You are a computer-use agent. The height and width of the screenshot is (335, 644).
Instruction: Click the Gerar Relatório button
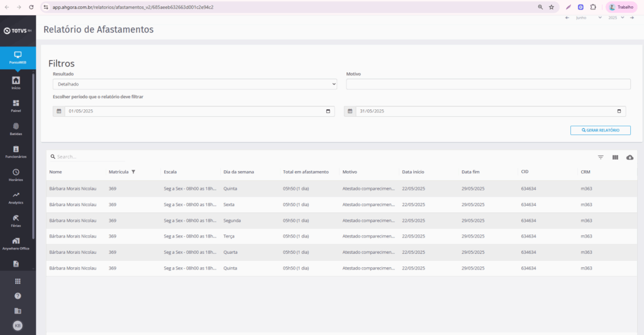point(600,130)
